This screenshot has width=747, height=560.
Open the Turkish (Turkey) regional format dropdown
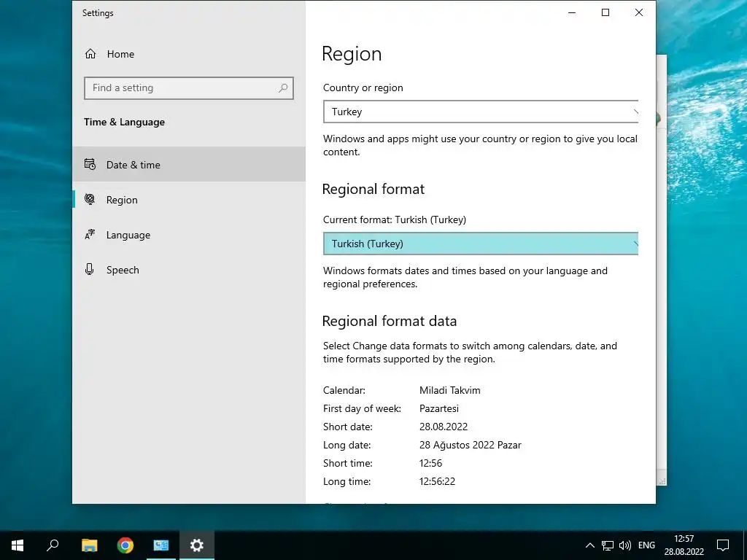[481, 244]
